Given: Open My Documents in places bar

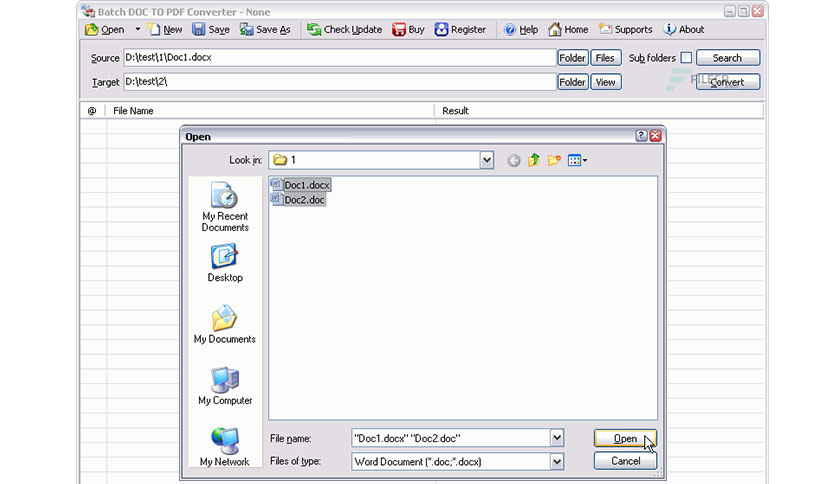Looking at the screenshot, I should click(x=225, y=325).
